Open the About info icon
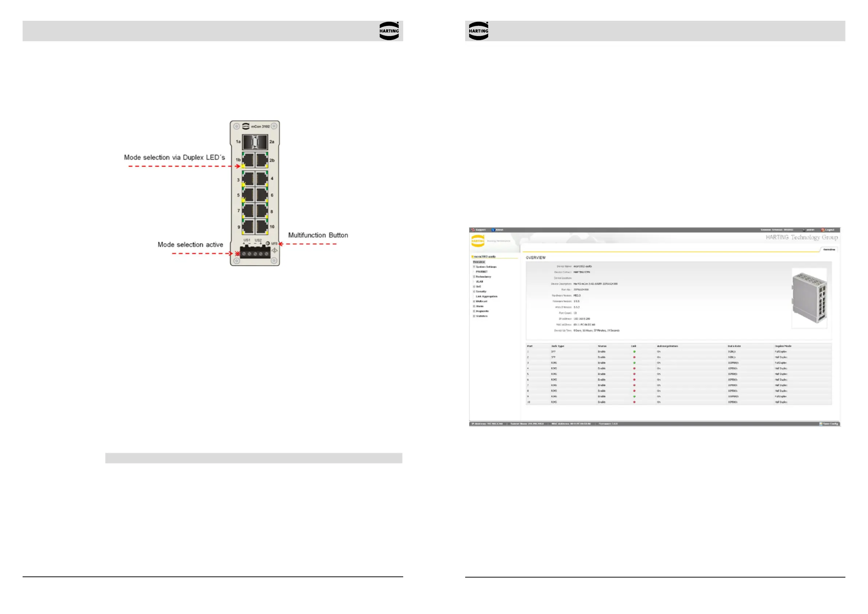The width and height of the screenshot is (868, 614). tap(493, 230)
